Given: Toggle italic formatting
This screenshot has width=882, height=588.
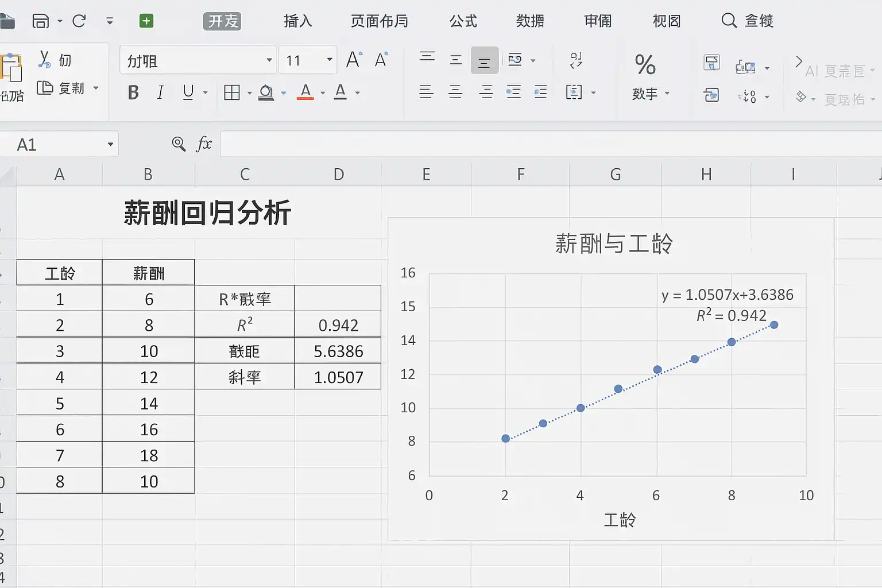Looking at the screenshot, I should 160,92.
